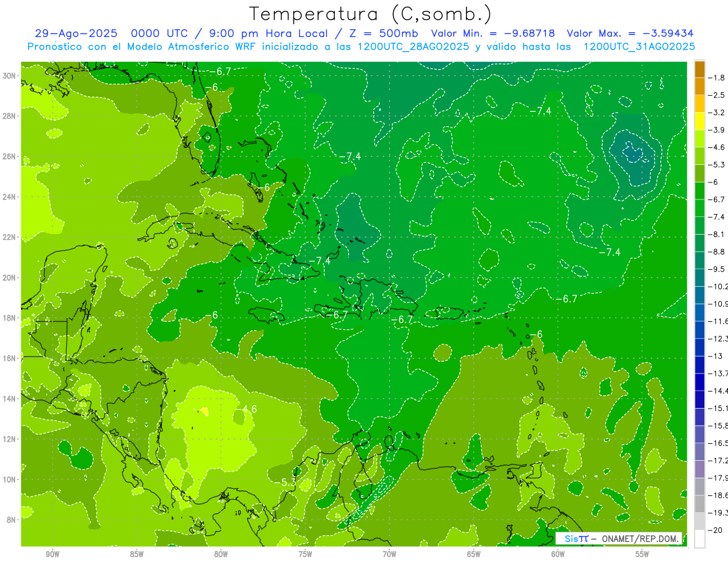
Task: Click the 'SisTT' logo text
Action: [x=576, y=538]
